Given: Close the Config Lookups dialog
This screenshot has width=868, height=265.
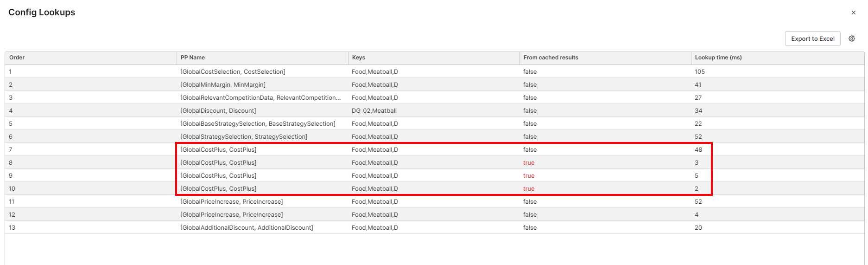Looking at the screenshot, I should (854, 13).
